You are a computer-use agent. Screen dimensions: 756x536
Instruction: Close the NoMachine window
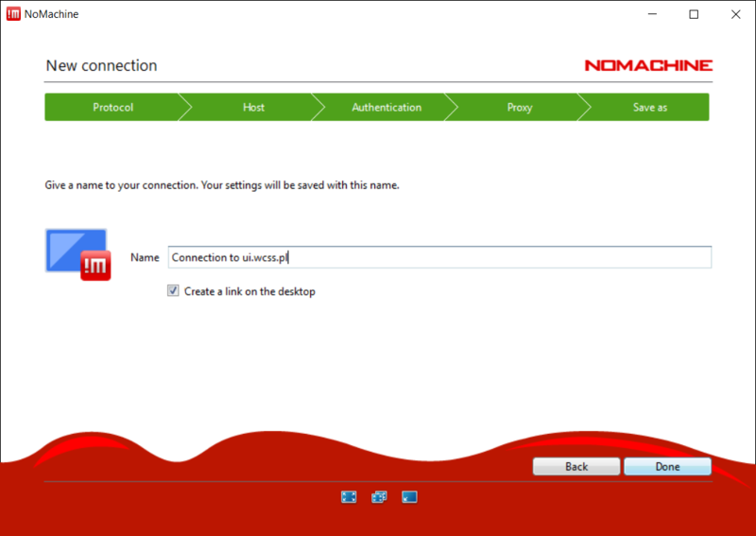point(736,14)
